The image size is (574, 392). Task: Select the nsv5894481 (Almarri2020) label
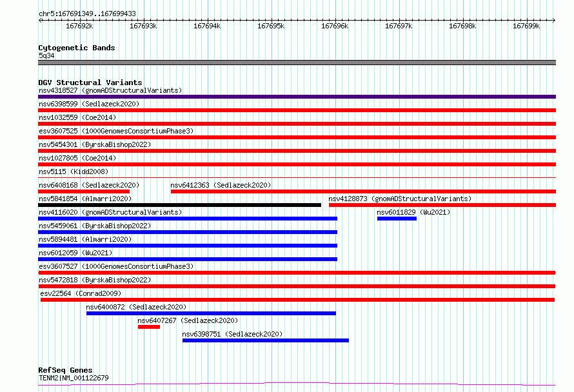85,239
